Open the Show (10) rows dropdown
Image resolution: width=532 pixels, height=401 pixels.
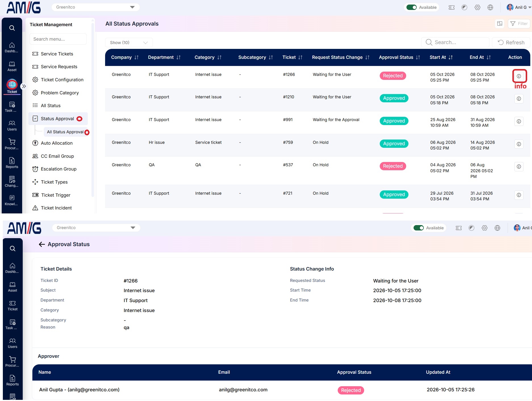pos(129,43)
